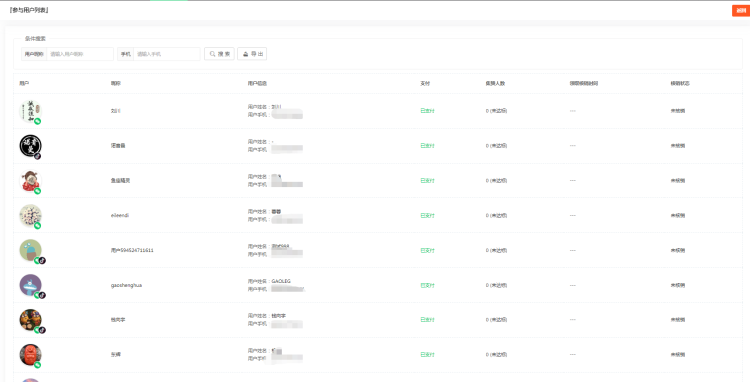Click WeChat badge on 用户594534711611's avatar
750x382 pixels.
click(x=36, y=261)
